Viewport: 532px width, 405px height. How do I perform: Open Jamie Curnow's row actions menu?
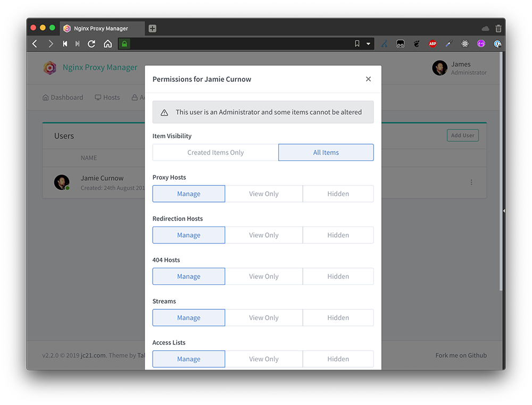coord(471,182)
